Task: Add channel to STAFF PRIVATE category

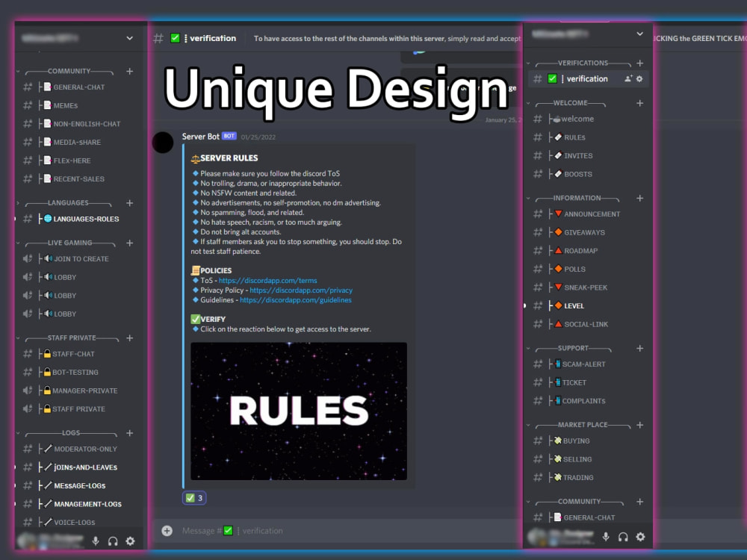Action: pos(129,338)
